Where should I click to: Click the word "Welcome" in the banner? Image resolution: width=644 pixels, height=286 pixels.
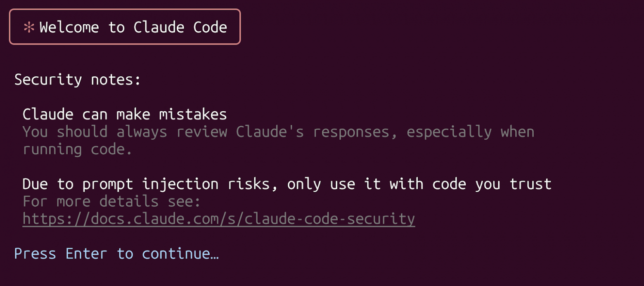click(x=69, y=28)
